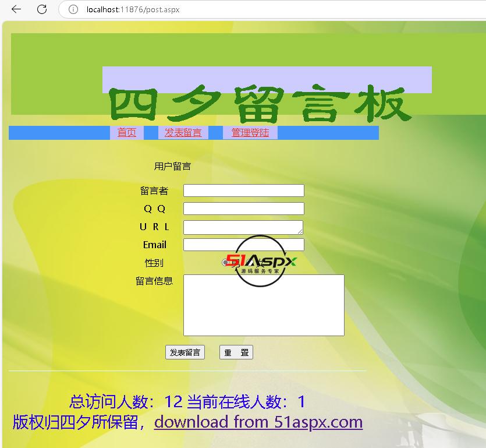The width and height of the screenshot is (486, 448).
Task: Clear the form with 重置 button
Action: [236, 352]
